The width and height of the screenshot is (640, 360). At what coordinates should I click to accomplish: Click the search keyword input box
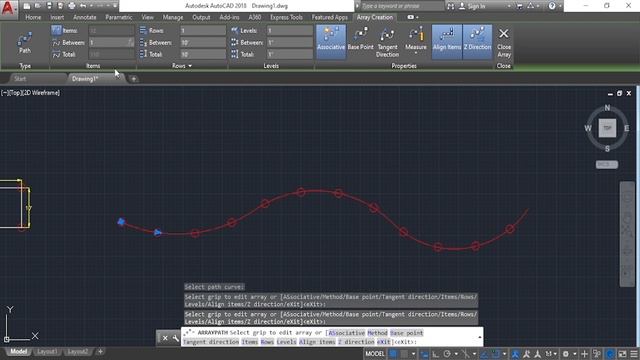coord(402,6)
